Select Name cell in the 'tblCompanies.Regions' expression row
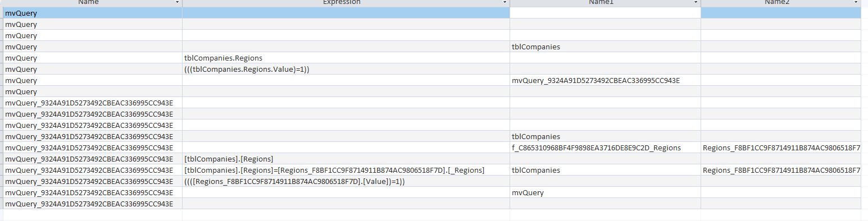The width and height of the screenshot is (868, 221). [93, 58]
